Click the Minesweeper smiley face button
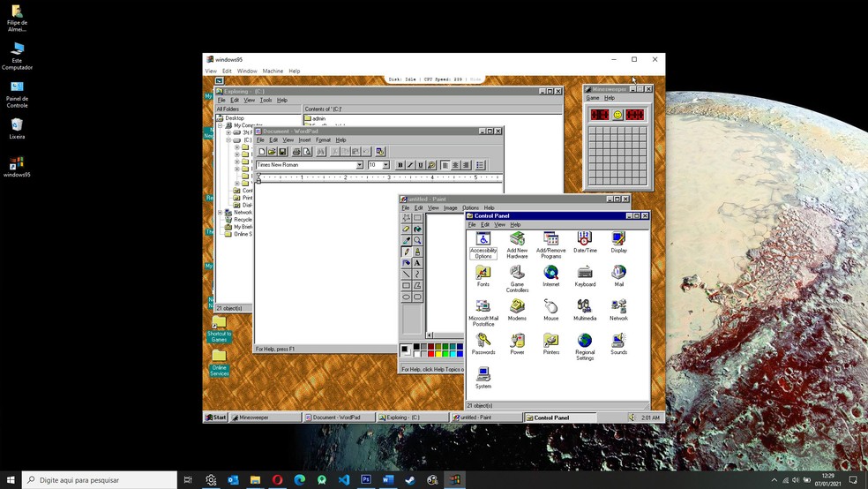Screen dimensions: 868x489 (x=617, y=115)
